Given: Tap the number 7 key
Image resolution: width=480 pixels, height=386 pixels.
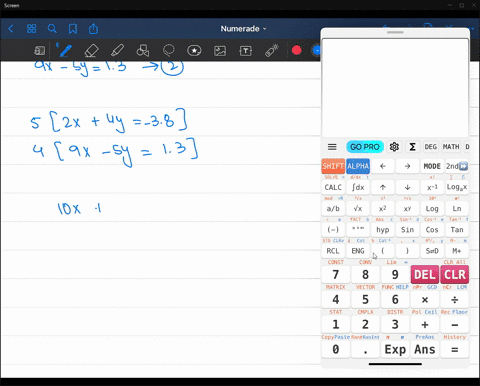Looking at the screenshot, I should point(336,275).
